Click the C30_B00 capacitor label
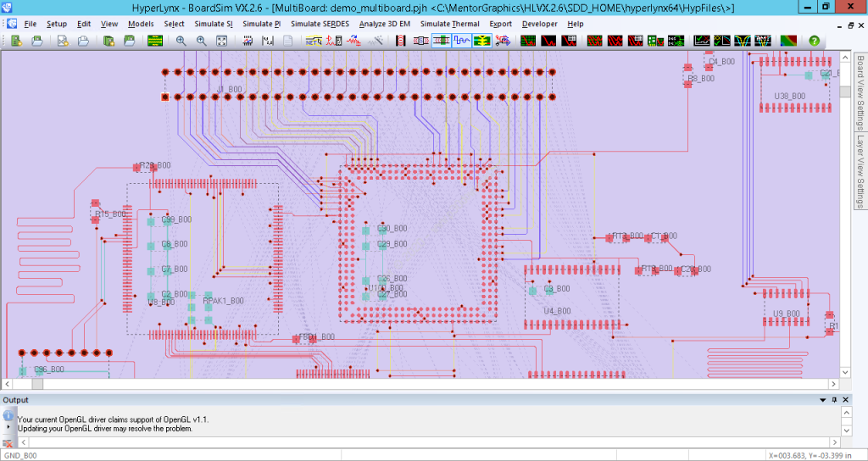Screen dimensions: 868x461 tap(392, 229)
